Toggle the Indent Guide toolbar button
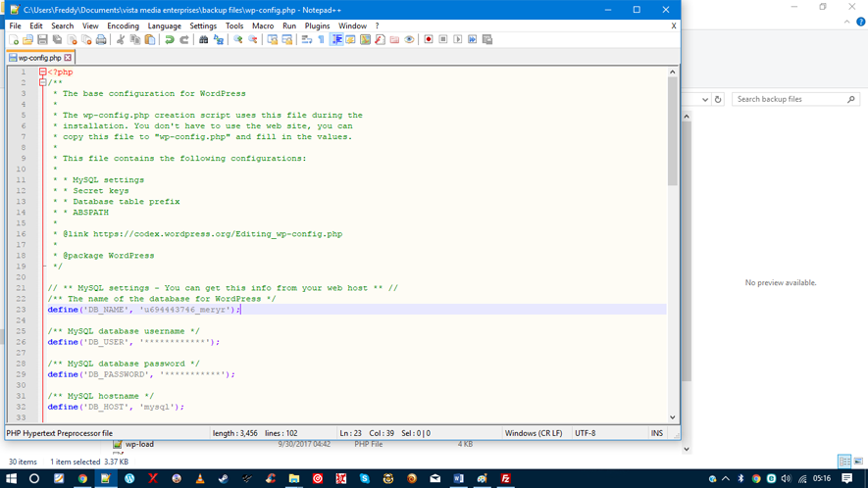 (336, 39)
